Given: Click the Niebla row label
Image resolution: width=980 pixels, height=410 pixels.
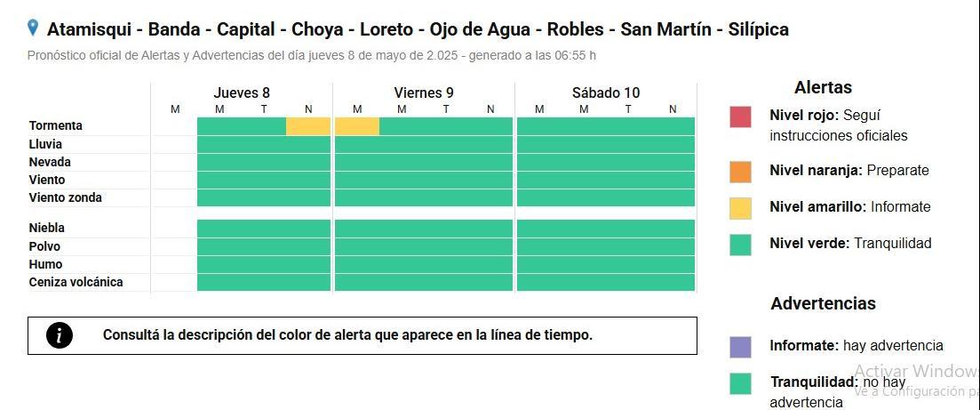Looking at the screenshot, I should pyautogui.click(x=46, y=228).
